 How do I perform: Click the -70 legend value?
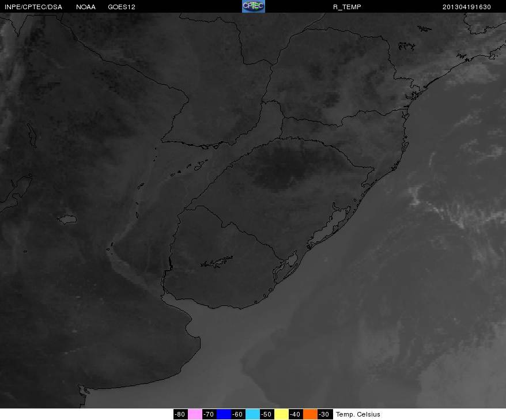pyautogui.click(x=209, y=414)
